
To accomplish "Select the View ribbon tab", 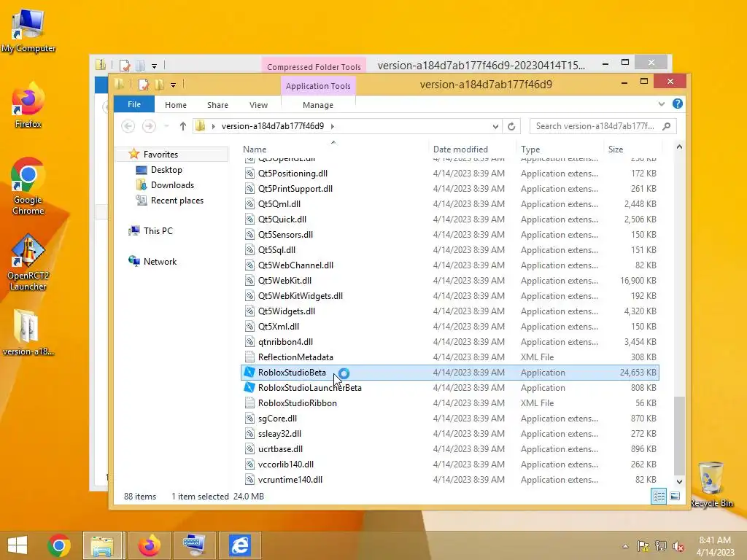I will (x=258, y=105).
